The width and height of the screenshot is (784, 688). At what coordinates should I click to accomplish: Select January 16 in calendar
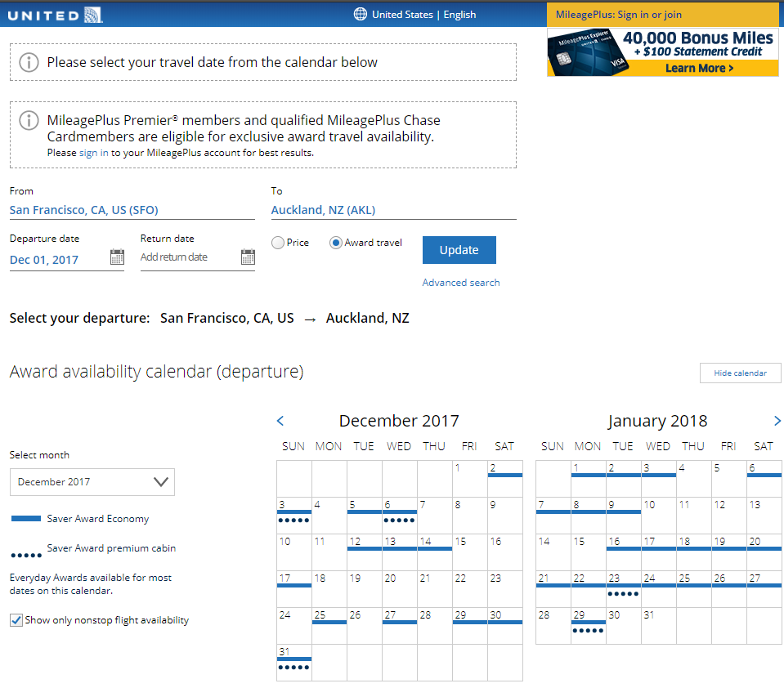(624, 552)
